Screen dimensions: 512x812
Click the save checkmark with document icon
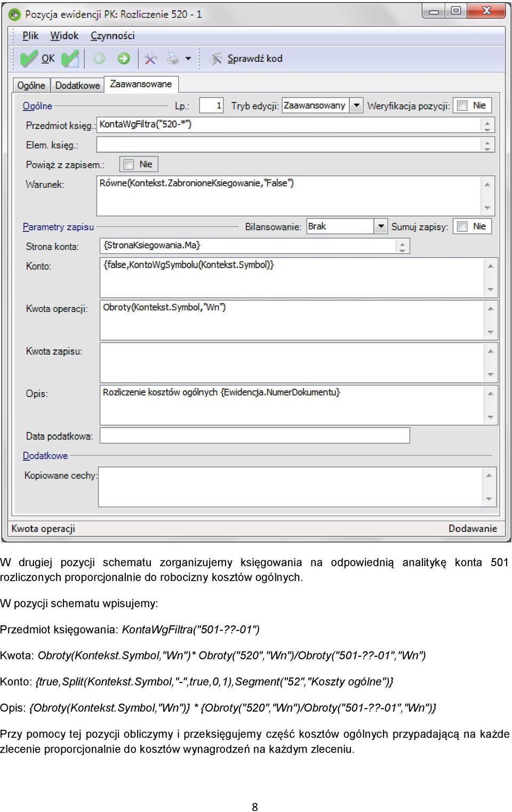click(70, 59)
